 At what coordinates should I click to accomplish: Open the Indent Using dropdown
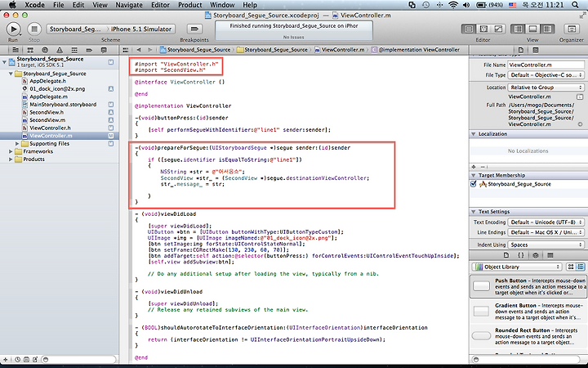click(546, 245)
